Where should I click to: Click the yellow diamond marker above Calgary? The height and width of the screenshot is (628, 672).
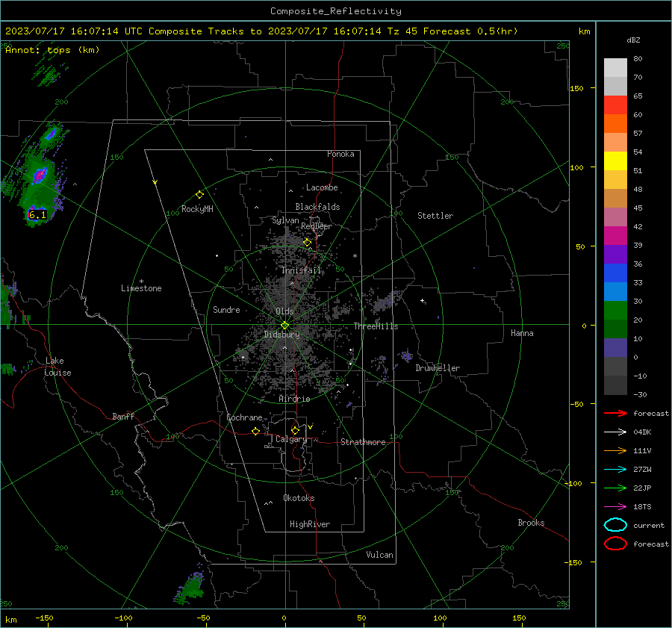pos(295,430)
